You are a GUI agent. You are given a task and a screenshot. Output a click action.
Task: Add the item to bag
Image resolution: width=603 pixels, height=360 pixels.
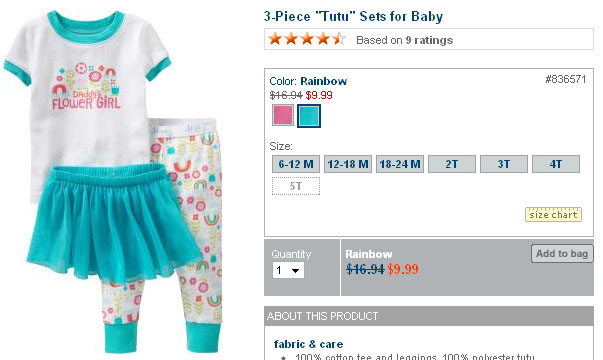click(x=562, y=254)
